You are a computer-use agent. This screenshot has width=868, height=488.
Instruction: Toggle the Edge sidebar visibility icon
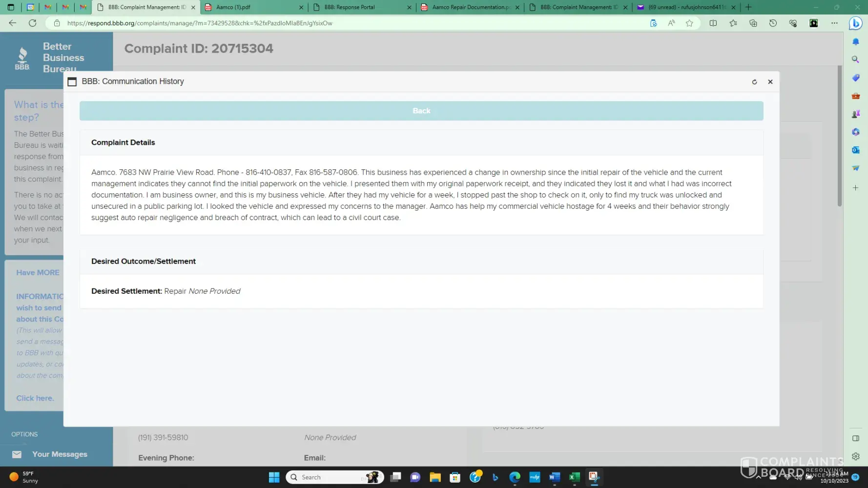click(x=856, y=438)
